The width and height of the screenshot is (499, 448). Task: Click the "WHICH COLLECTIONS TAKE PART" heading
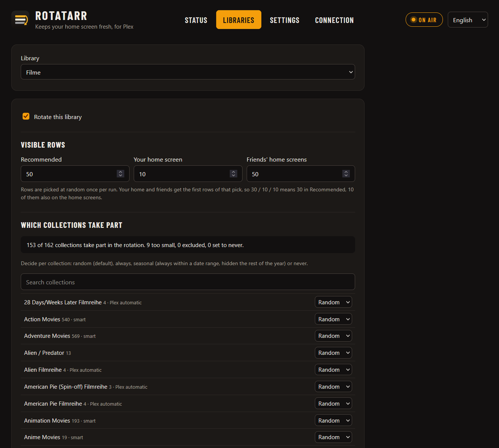72,225
